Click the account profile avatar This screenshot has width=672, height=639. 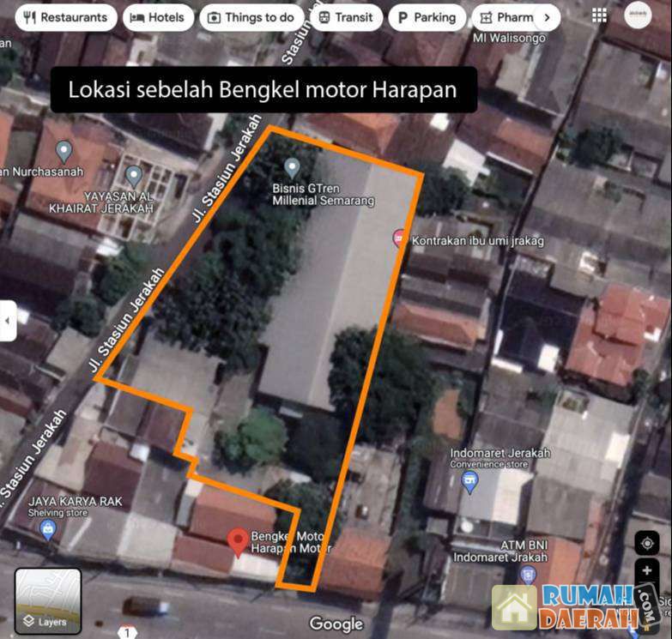point(638,15)
